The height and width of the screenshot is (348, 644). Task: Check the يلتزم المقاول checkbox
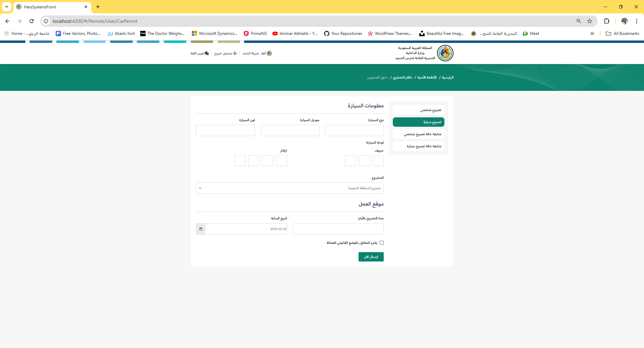pos(382,243)
